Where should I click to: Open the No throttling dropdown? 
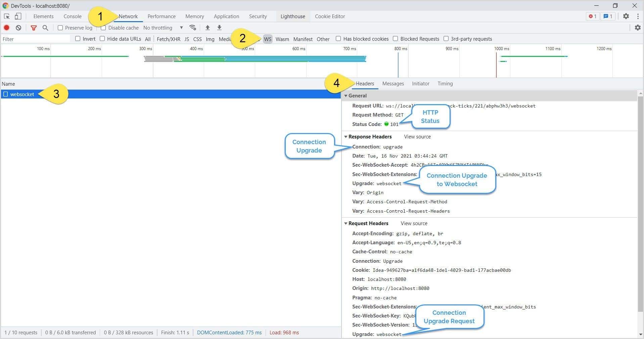point(163,28)
